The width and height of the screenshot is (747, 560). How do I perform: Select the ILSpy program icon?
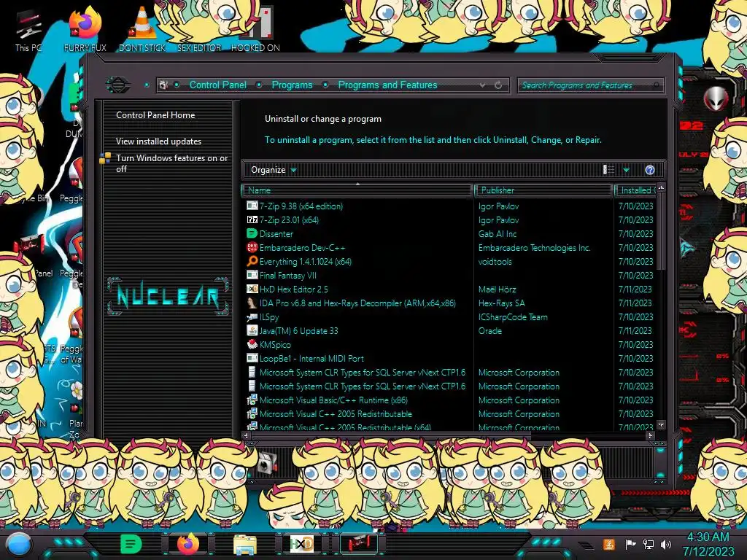click(x=252, y=317)
